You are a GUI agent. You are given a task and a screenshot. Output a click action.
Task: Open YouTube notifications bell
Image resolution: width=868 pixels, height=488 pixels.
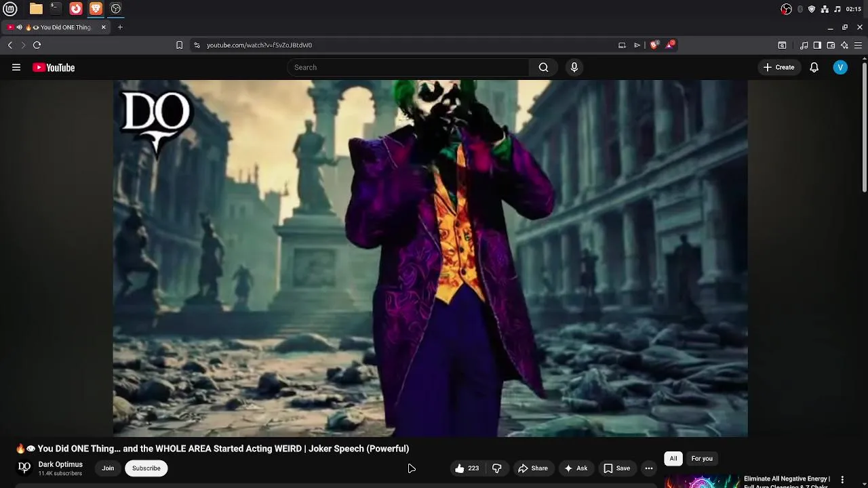pyautogui.click(x=814, y=67)
